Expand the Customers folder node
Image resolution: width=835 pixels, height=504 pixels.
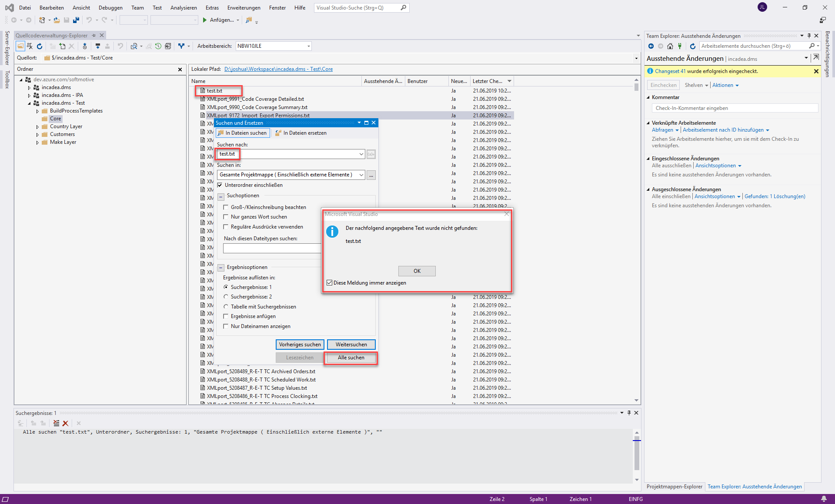(x=37, y=134)
